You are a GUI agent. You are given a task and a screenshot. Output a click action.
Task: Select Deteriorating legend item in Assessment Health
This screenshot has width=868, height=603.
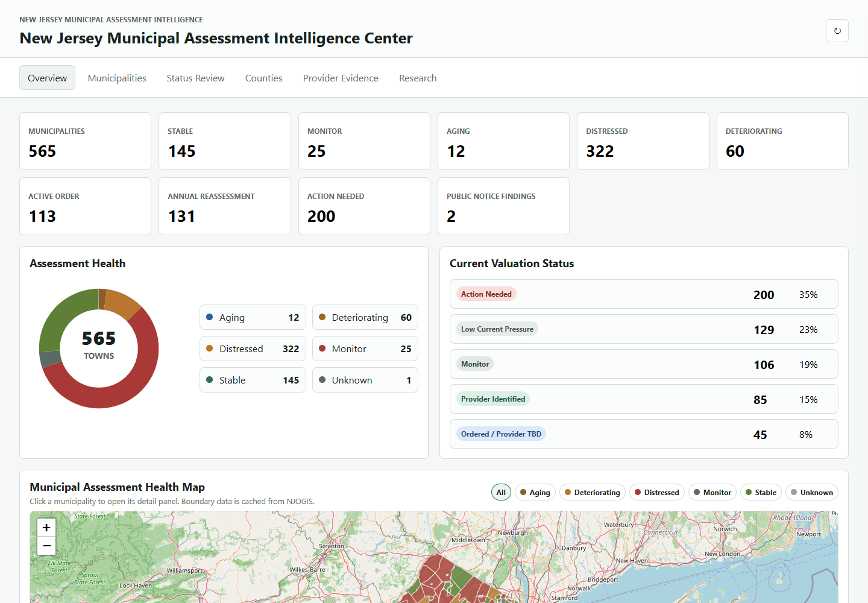click(365, 317)
